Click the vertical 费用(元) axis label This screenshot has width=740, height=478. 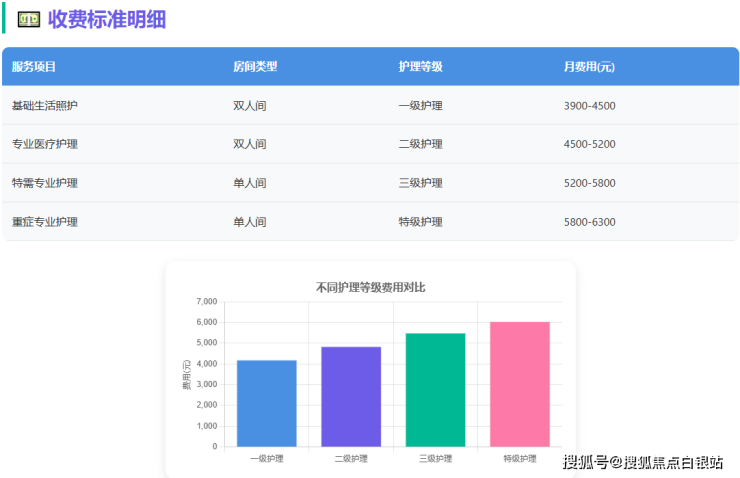(x=186, y=374)
